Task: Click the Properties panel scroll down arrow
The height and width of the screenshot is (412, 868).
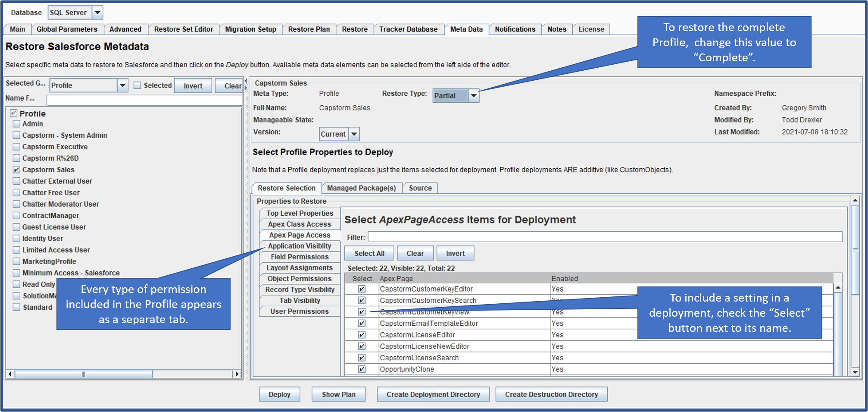Action: pyautogui.click(x=855, y=372)
